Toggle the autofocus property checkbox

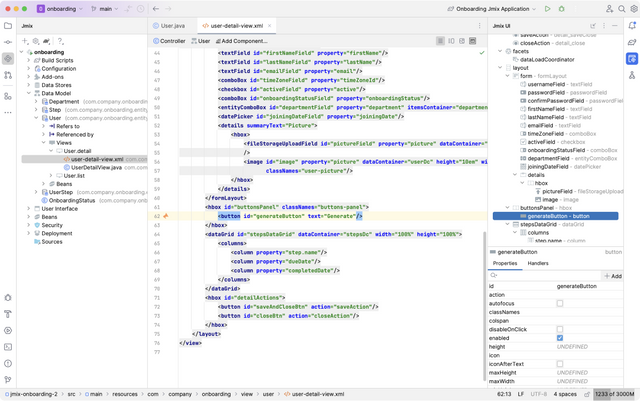[559, 304]
